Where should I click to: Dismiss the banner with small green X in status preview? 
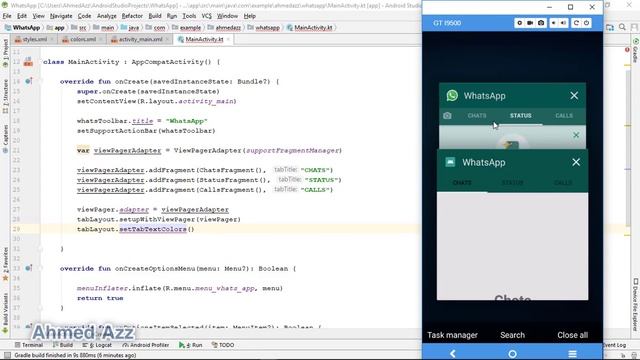(576, 135)
